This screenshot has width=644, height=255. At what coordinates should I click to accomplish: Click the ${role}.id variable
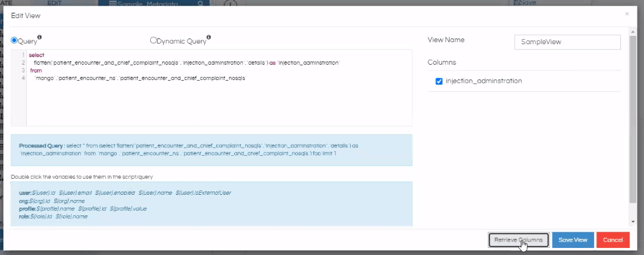[x=40, y=217]
